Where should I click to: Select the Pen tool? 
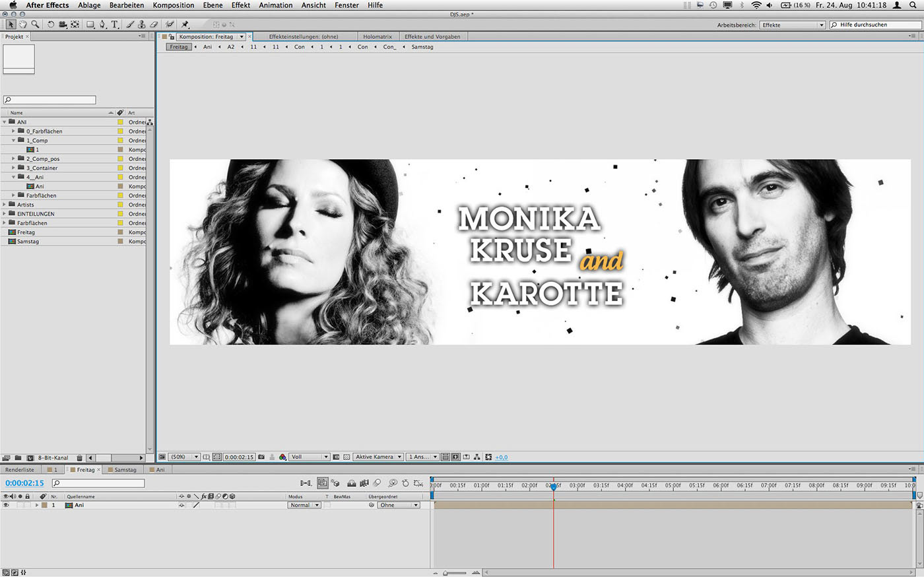[x=102, y=24]
